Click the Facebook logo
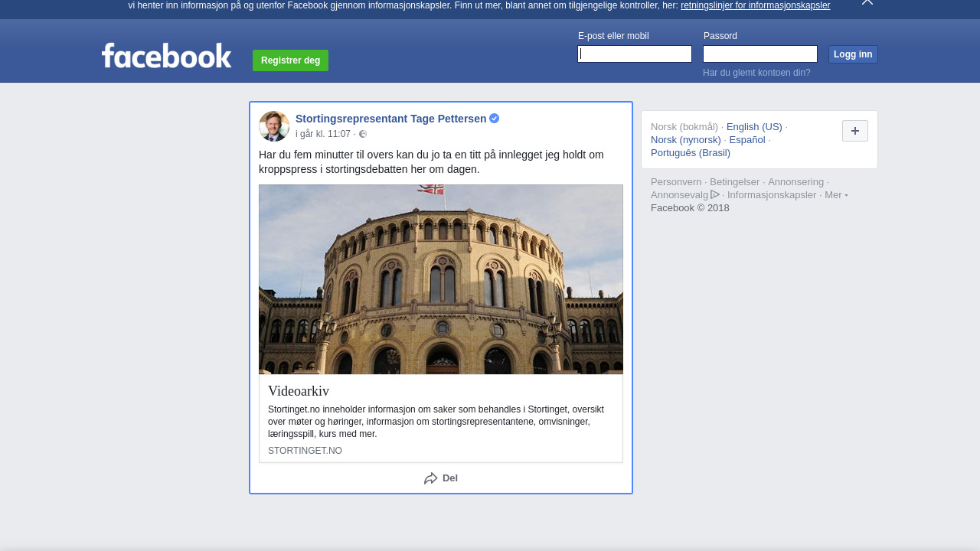The width and height of the screenshot is (980, 551). pyautogui.click(x=166, y=56)
